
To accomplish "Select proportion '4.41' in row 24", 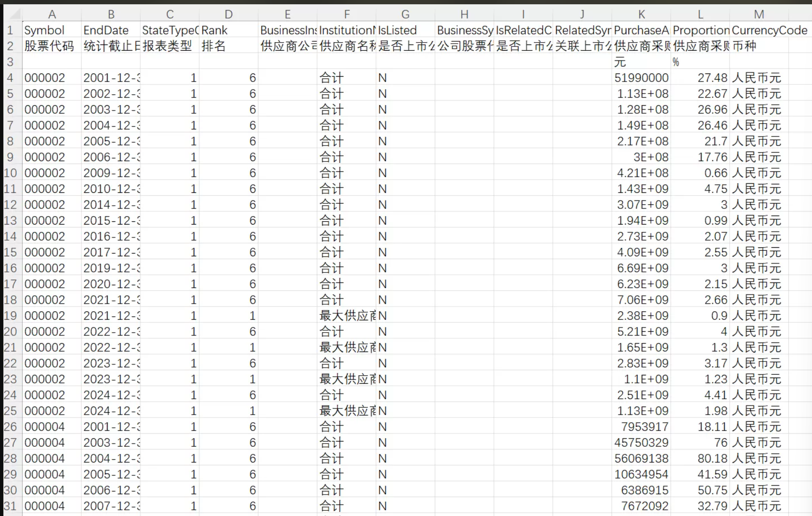I will click(x=700, y=395).
